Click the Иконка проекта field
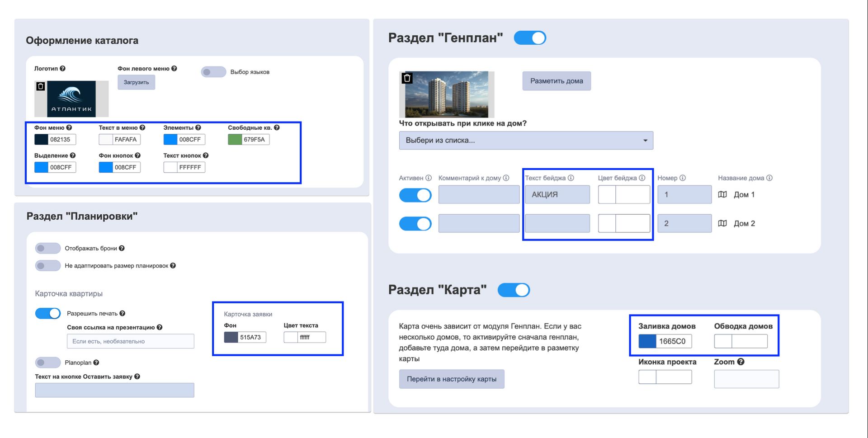This screenshot has width=868, height=438. point(665,377)
